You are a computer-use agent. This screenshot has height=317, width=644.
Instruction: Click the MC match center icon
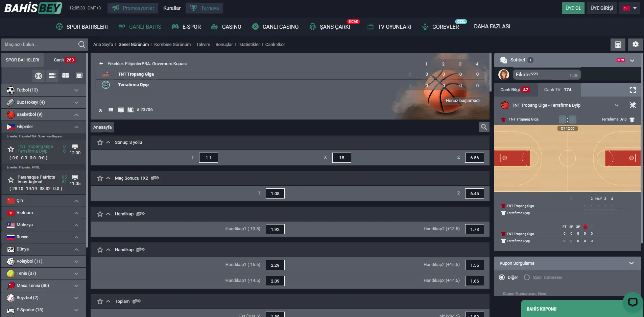tap(130, 110)
